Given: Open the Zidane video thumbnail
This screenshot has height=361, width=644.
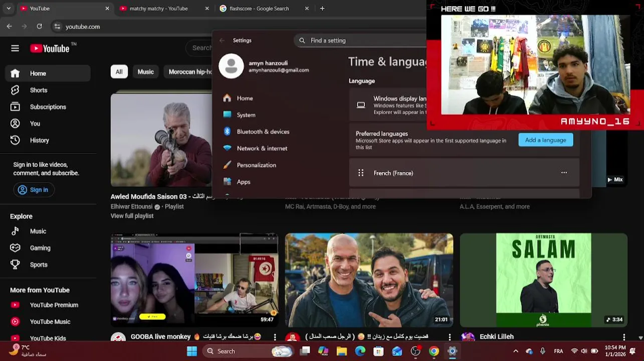Looking at the screenshot, I should point(369,280).
